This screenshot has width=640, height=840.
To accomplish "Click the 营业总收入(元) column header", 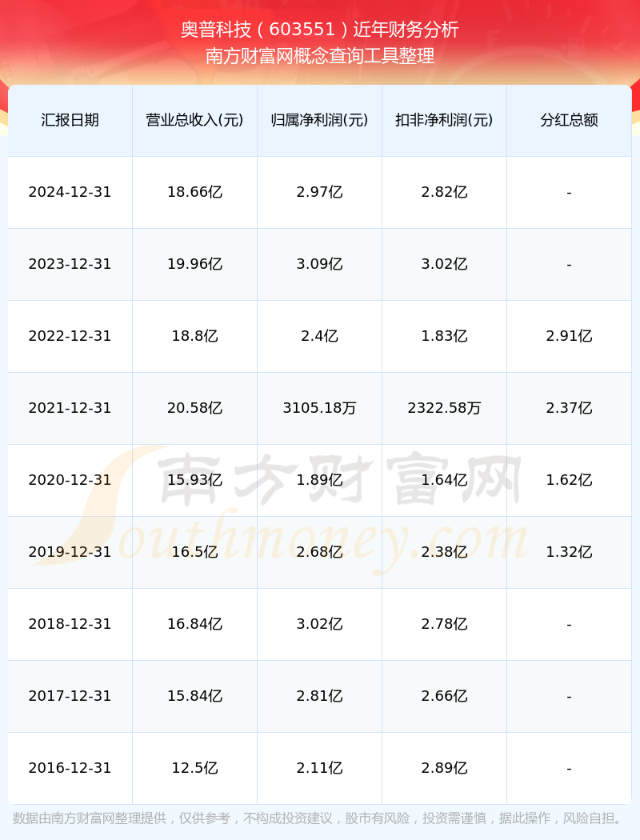I will coord(194,120).
